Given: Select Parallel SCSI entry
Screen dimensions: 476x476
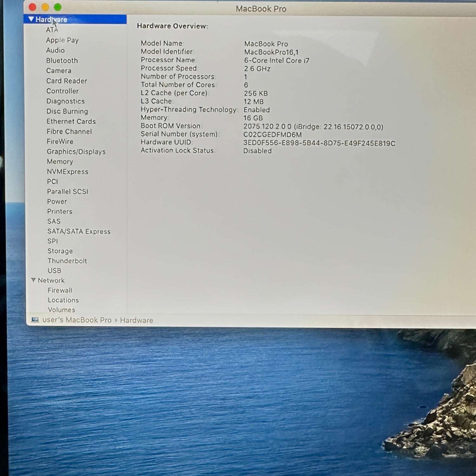Looking at the screenshot, I should click(68, 191).
